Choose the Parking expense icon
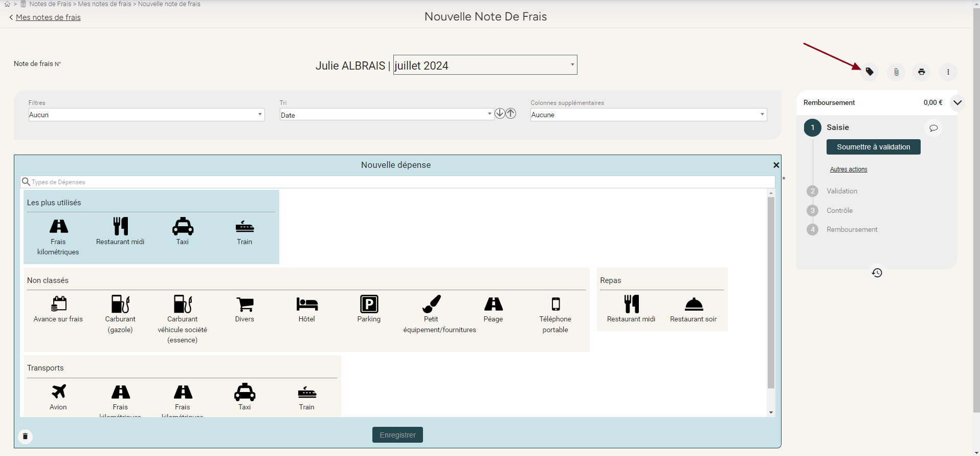Image resolution: width=980 pixels, height=456 pixels. [369, 309]
